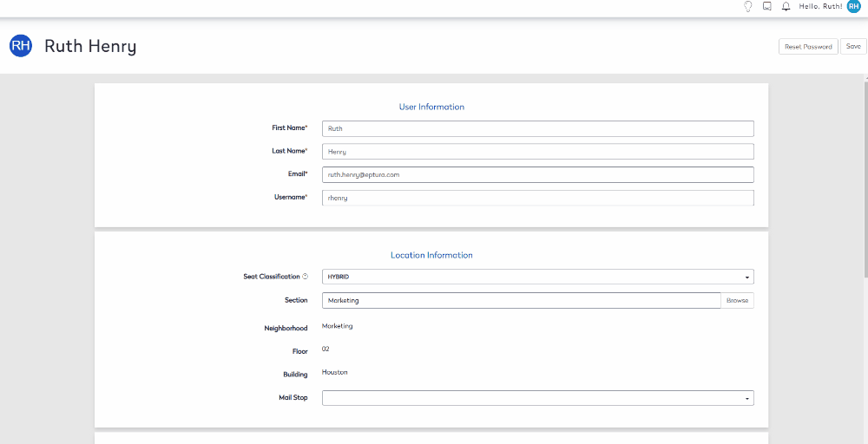Click the Ruth Henry page title
Image resolution: width=868 pixels, height=444 pixels.
pos(90,47)
